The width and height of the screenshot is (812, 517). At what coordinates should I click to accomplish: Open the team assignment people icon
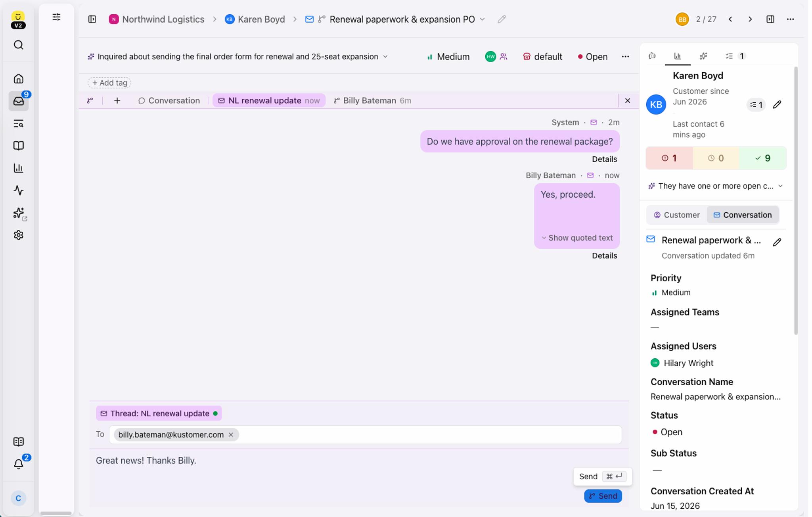click(504, 57)
